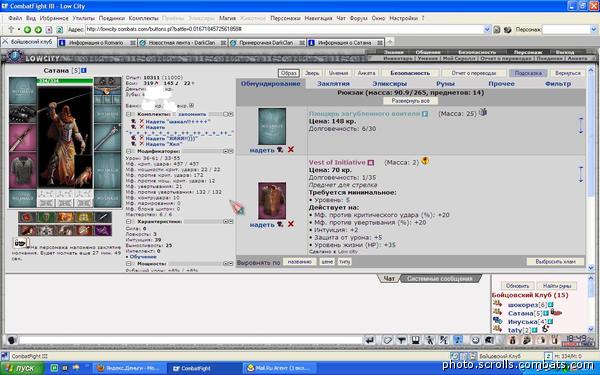Collapse the Модификаторы section
The width and height of the screenshot is (600, 375).
(x=129, y=152)
